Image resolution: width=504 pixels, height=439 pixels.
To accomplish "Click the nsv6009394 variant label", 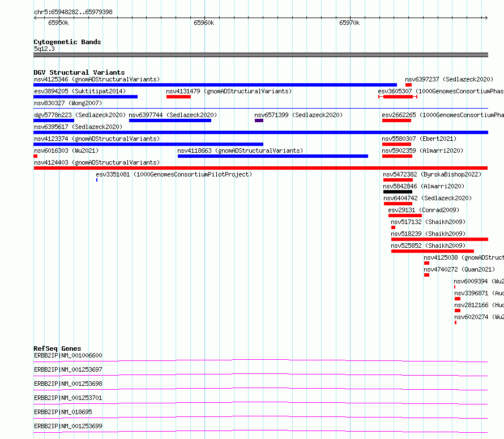I will pyautogui.click(x=479, y=281).
